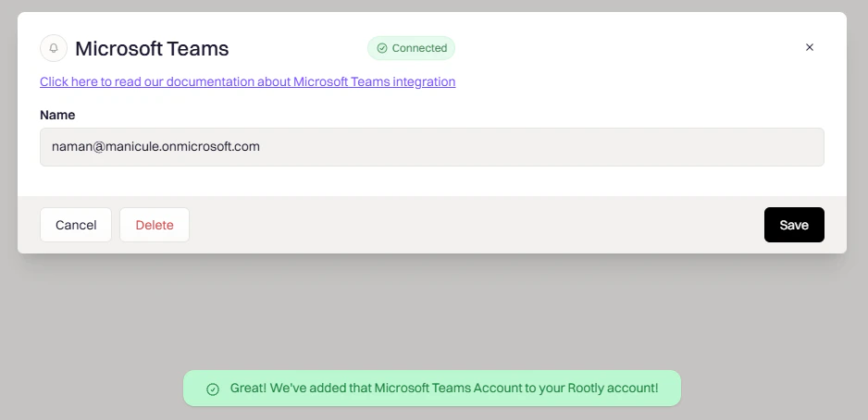Click the checkmark icon in Connected badge

pos(382,48)
